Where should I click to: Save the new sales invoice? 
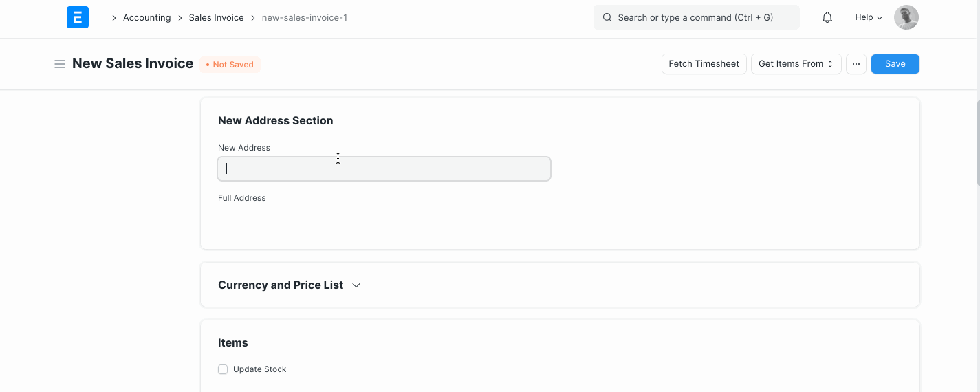pyautogui.click(x=895, y=64)
